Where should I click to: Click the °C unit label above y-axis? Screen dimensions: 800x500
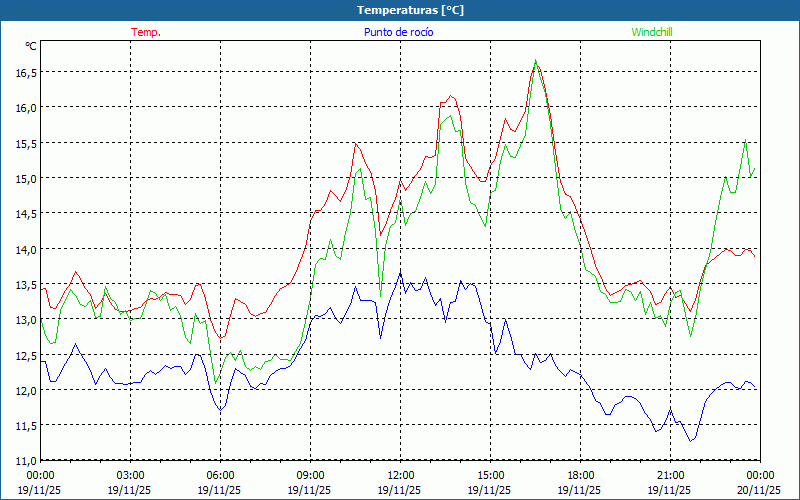30,46
